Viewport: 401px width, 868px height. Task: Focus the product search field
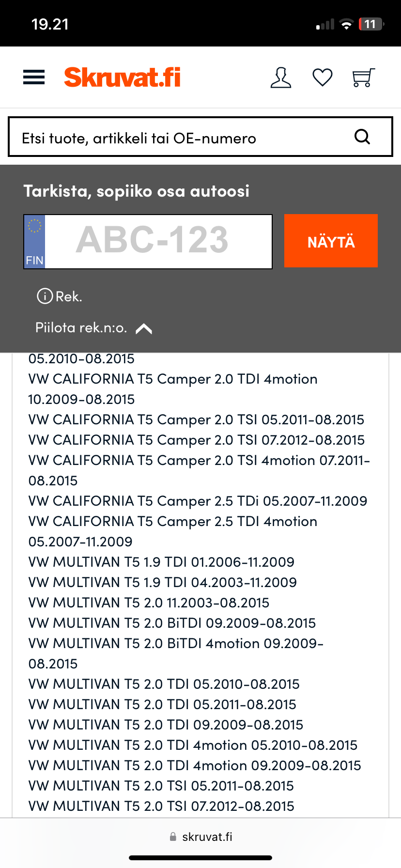coord(179,138)
